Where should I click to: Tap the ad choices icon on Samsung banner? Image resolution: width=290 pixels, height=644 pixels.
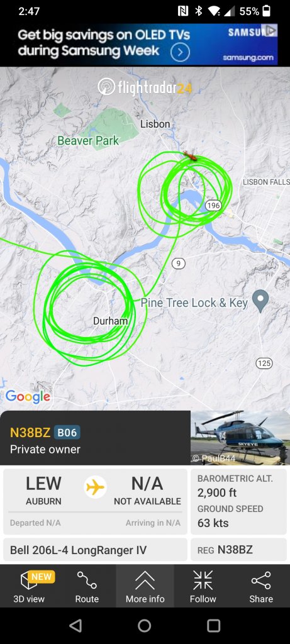(272, 30)
